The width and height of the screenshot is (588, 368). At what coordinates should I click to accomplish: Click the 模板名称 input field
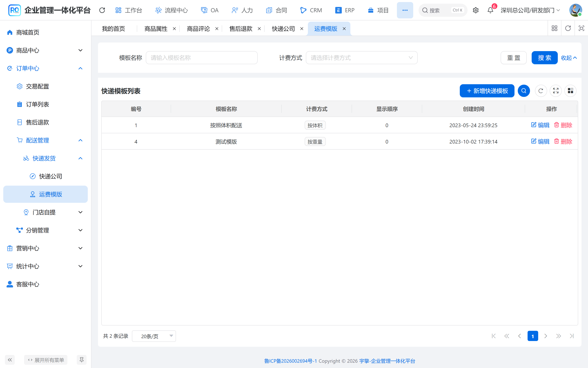(202, 58)
